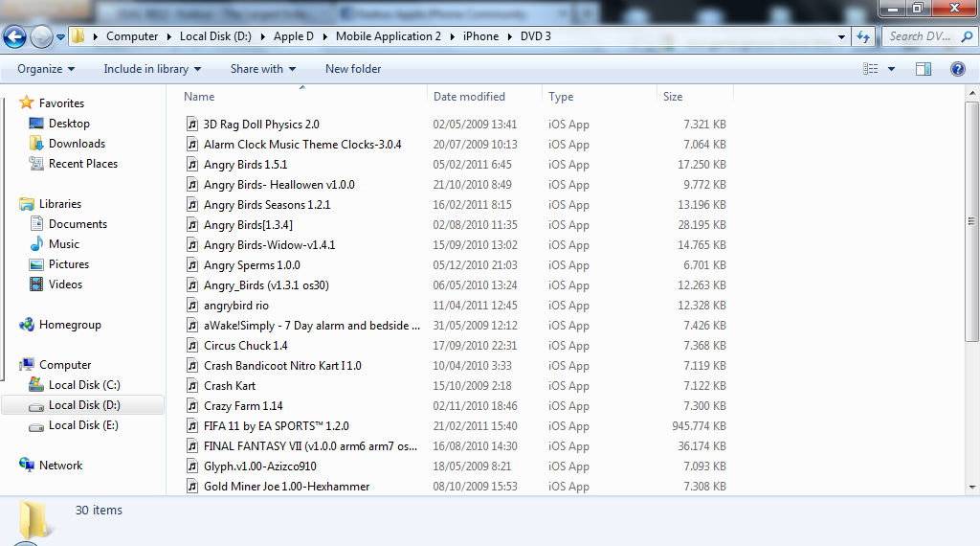The image size is (980, 546).
Task: Click the Glyph.v1.00-Azizco910 file icon
Action: click(192, 466)
